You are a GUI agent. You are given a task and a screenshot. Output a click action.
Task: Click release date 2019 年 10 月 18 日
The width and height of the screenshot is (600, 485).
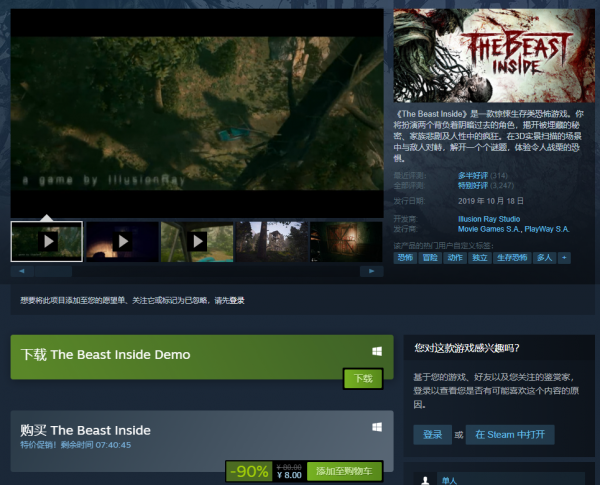click(491, 201)
